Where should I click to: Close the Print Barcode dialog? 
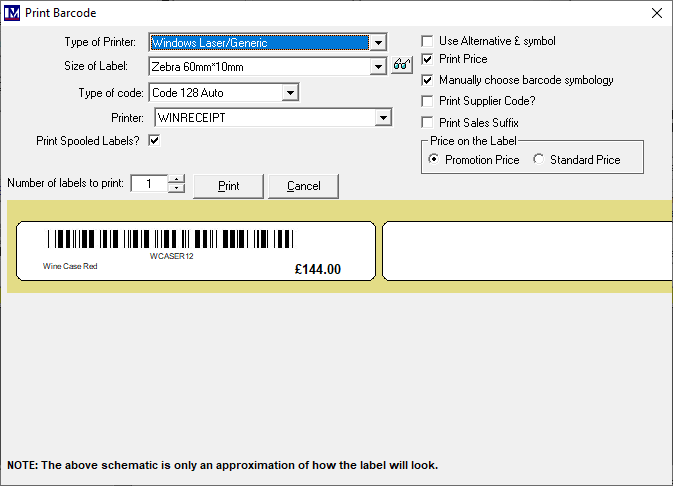point(657,13)
